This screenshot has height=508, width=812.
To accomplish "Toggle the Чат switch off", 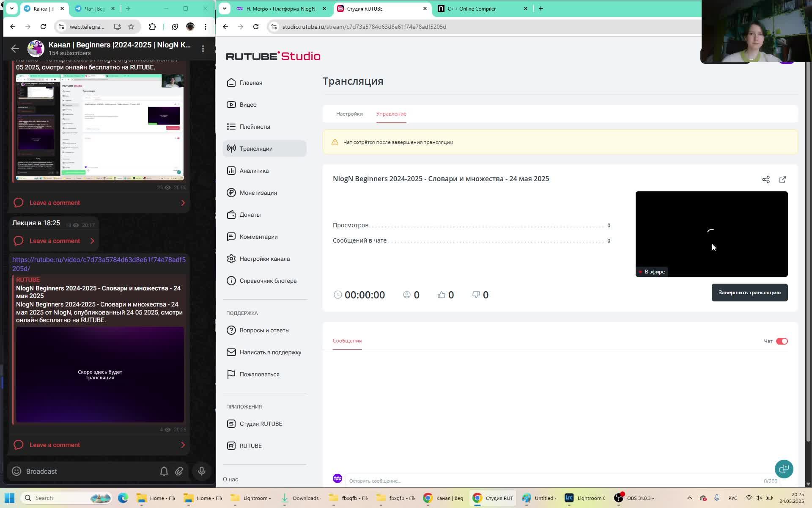I will tap(782, 341).
